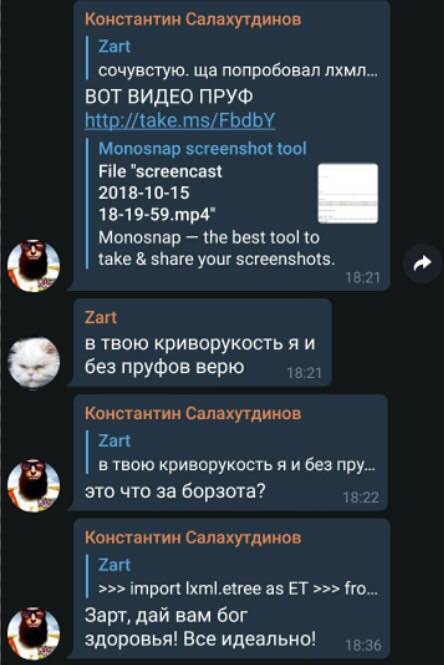
Task: Open the take.ms/FbdbY link
Action: coord(180,120)
